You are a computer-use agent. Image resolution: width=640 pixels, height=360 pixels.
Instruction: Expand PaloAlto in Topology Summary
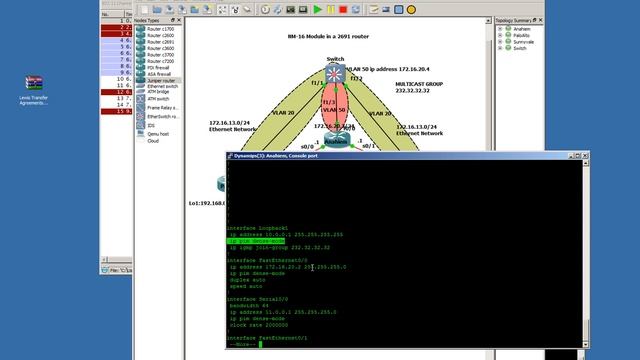(500, 36)
